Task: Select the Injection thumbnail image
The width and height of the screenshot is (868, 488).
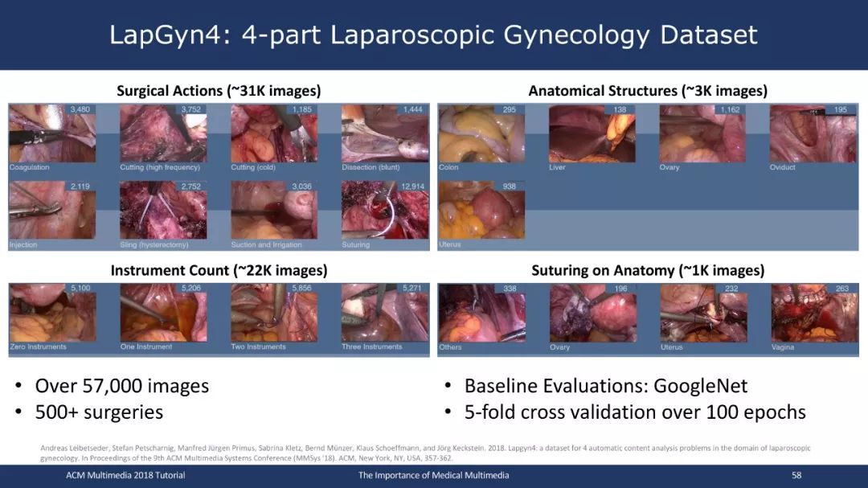Action: (x=52, y=210)
